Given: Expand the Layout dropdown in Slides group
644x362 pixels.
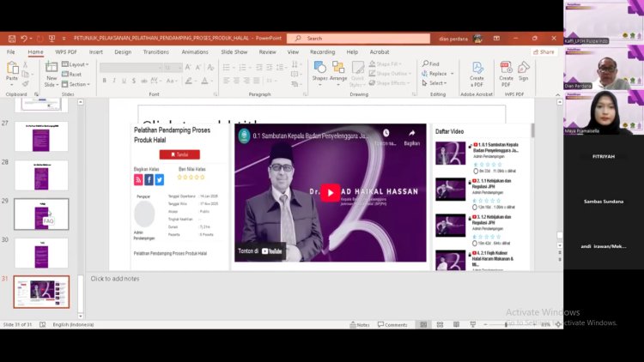Looking at the screenshot, I should coord(77,64).
